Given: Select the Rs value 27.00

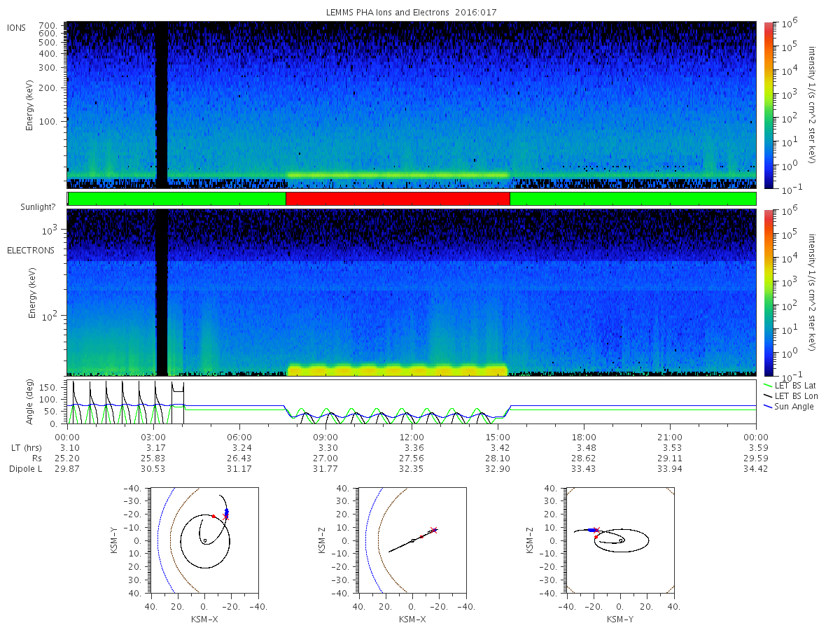Looking at the screenshot, I should point(326,458).
